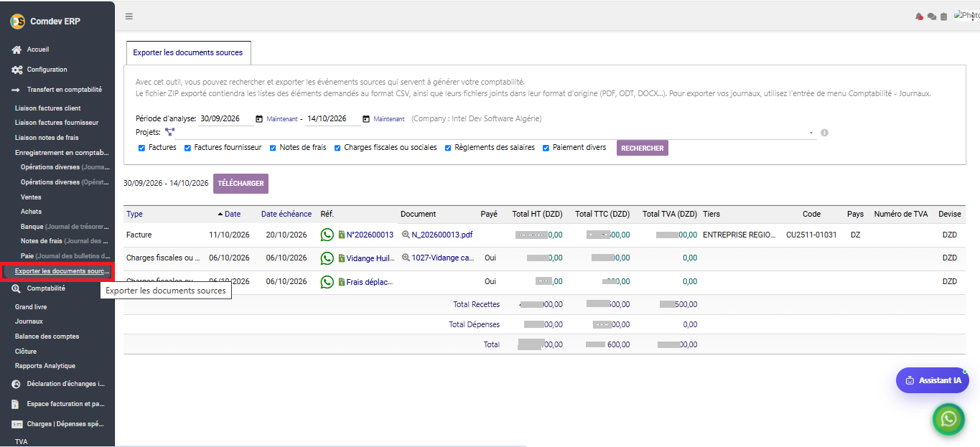Open the N_202600013.pdf document link

[x=442, y=235]
